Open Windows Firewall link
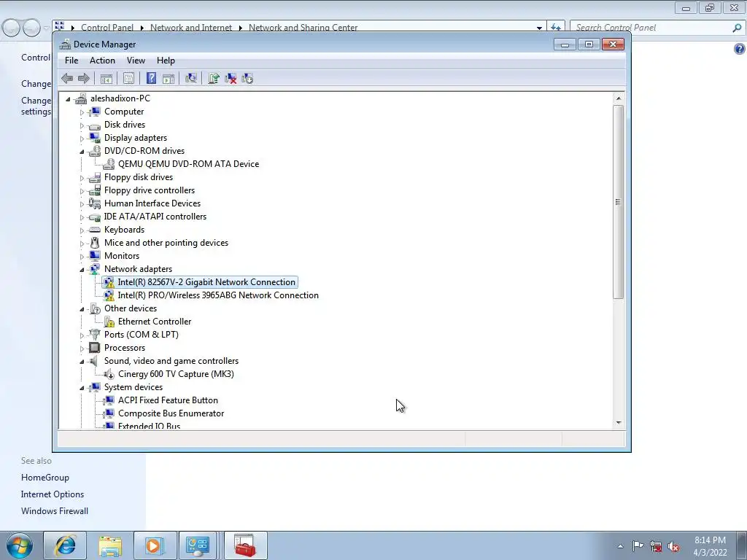 tap(55, 511)
